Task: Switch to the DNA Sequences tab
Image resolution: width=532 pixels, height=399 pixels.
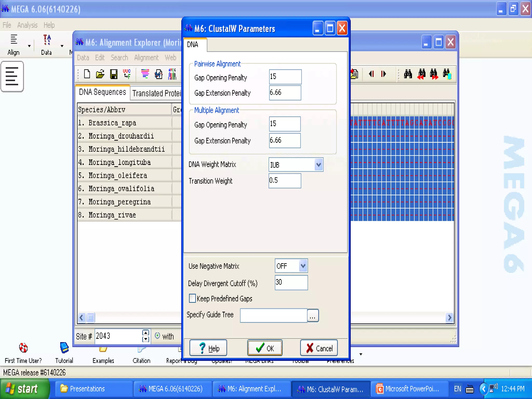Action: coord(102,92)
